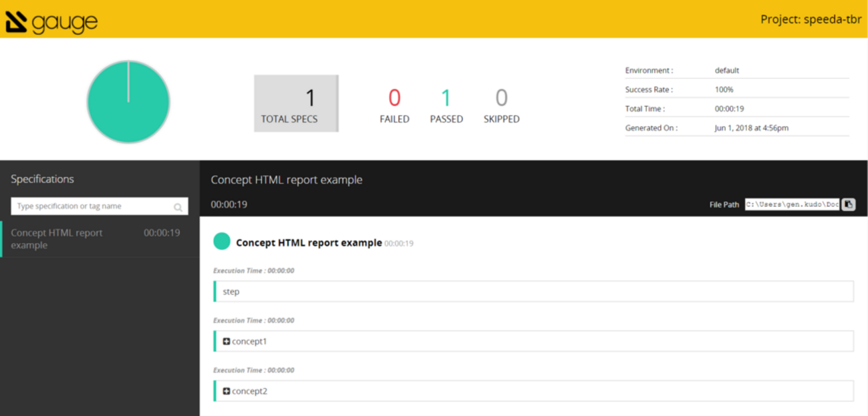Click the Gauge logo icon
Image resolution: width=868 pixels, height=416 pixels.
pyautogui.click(x=16, y=22)
